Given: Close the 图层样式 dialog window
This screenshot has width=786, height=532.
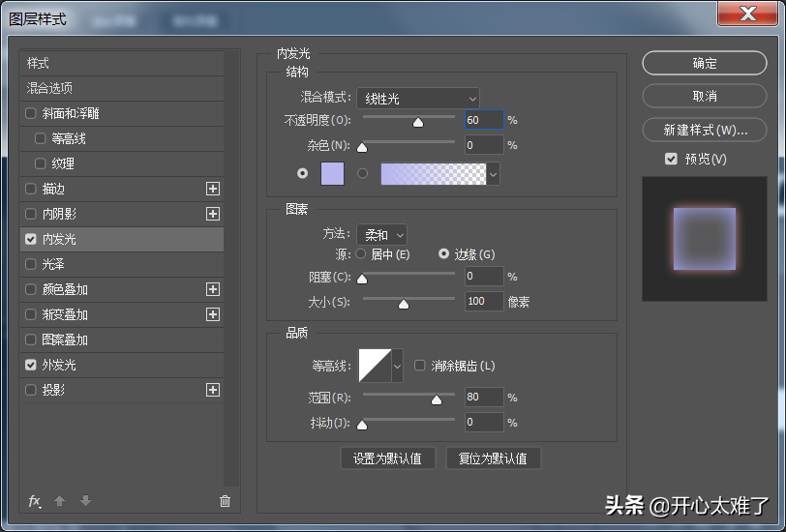Looking at the screenshot, I should click(x=747, y=14).
